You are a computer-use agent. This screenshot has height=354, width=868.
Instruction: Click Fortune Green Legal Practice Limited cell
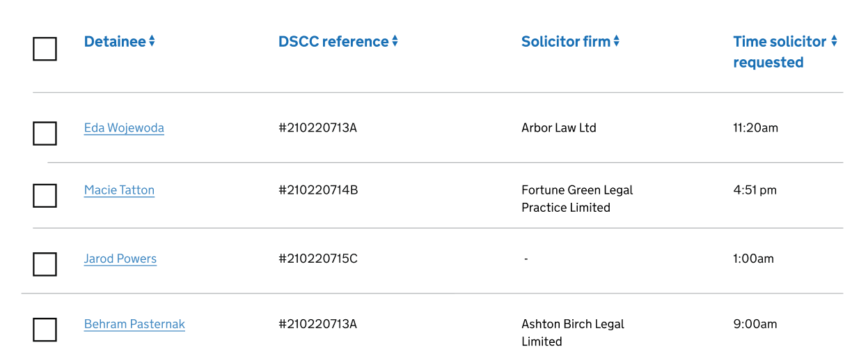(x=577, y=199)
